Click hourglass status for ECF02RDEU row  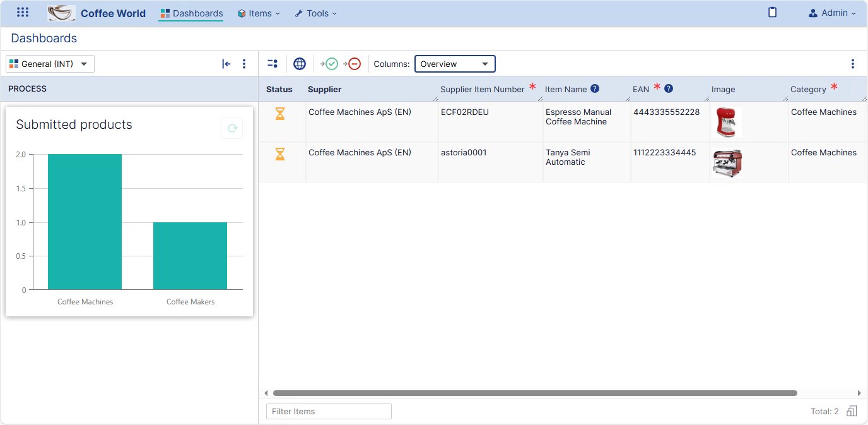pos(280,114)
